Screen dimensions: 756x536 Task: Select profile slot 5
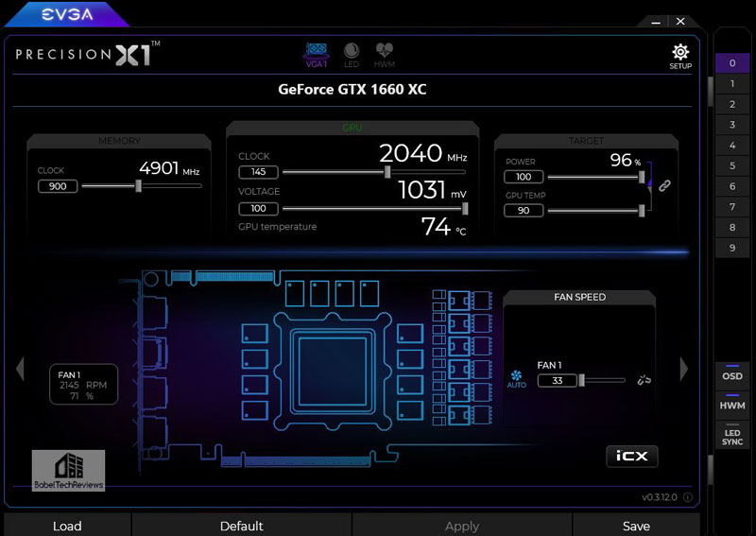pyautogui.click(x=731, y=165)
